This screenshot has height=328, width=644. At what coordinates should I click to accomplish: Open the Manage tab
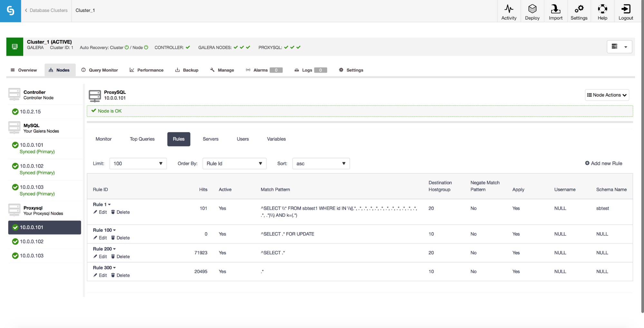coord(222,70)
